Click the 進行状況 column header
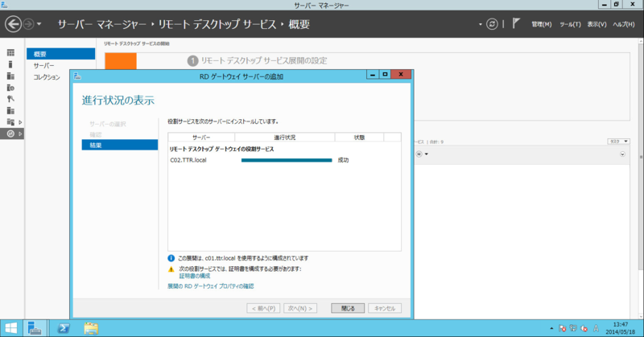Screen dimensions: 644x337 (x=285, y=138)
